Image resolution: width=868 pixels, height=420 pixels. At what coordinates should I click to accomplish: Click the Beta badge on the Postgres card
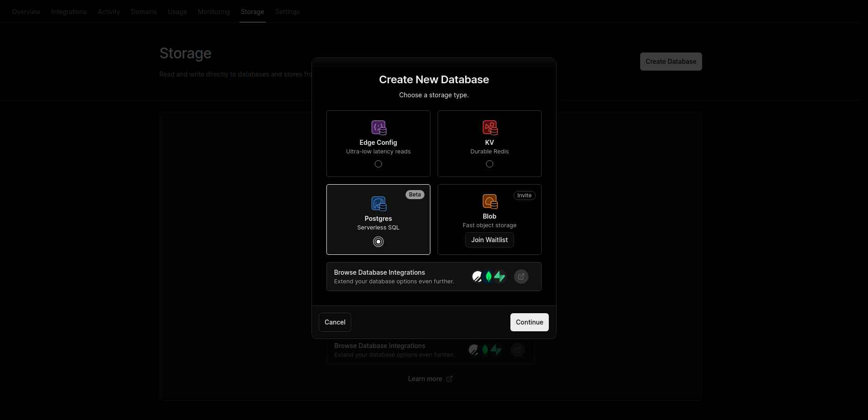click(415, 195)
